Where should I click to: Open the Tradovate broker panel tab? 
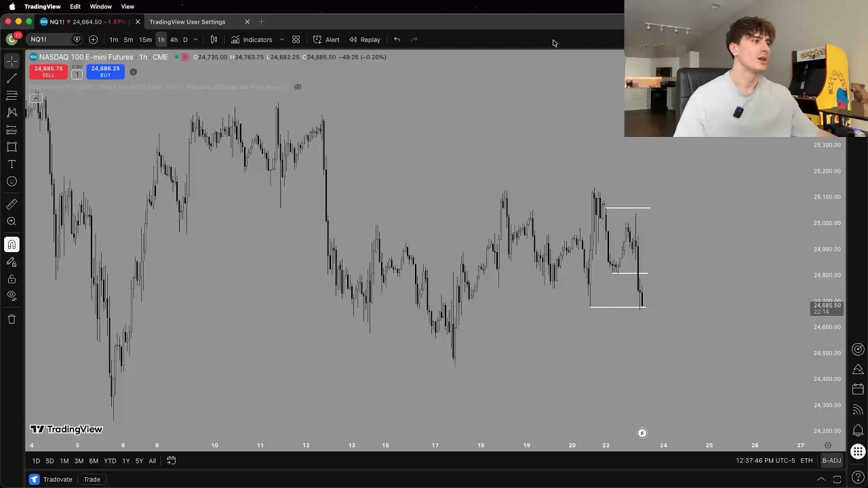51,479
